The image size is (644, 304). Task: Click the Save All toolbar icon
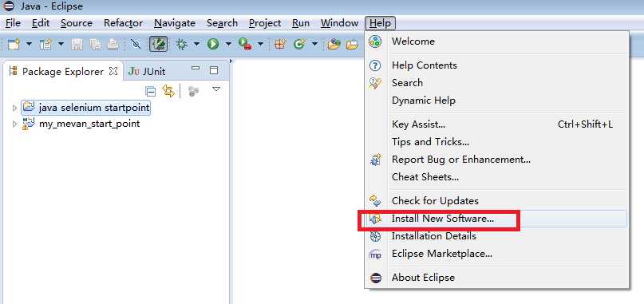95,44
